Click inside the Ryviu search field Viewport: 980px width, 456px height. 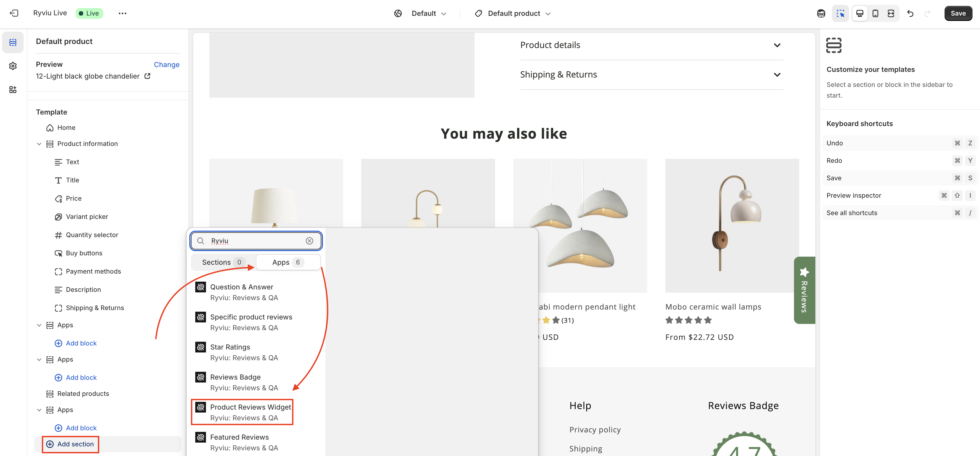(256, 241)
